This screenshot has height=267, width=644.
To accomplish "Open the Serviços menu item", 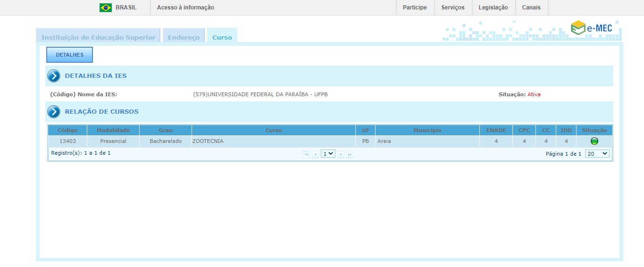I will click(x=452, y=8).
